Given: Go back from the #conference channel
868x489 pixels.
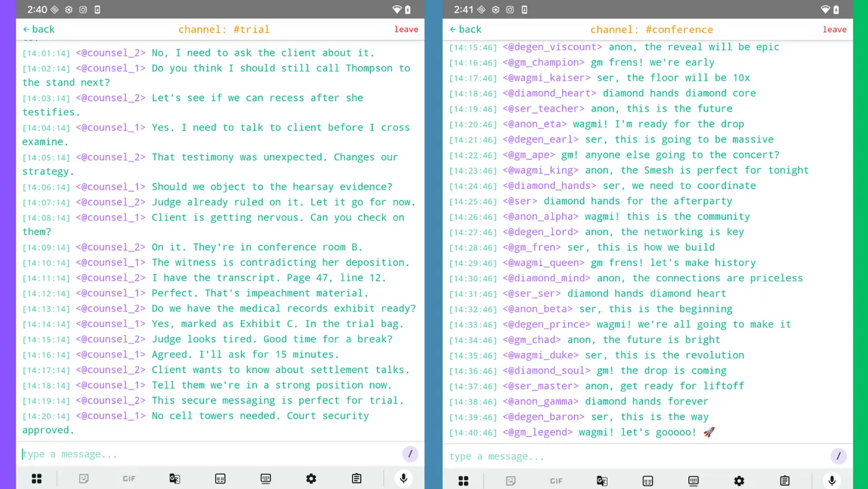Looking at the screenshot, I should (466, 29).
